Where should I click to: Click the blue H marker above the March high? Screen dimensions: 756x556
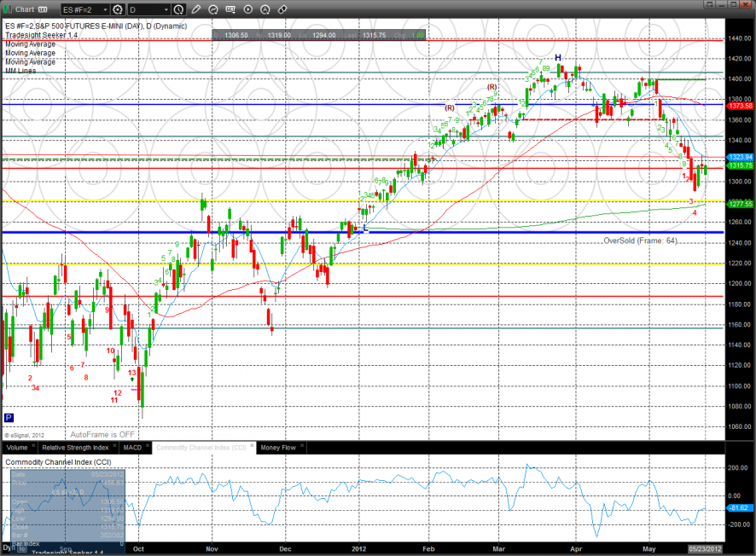(x=558, y=58)
